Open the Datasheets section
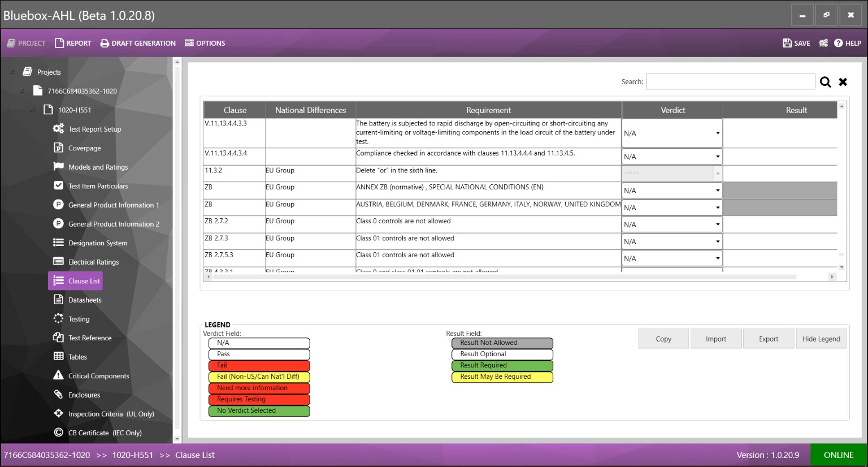 [84, 300]
